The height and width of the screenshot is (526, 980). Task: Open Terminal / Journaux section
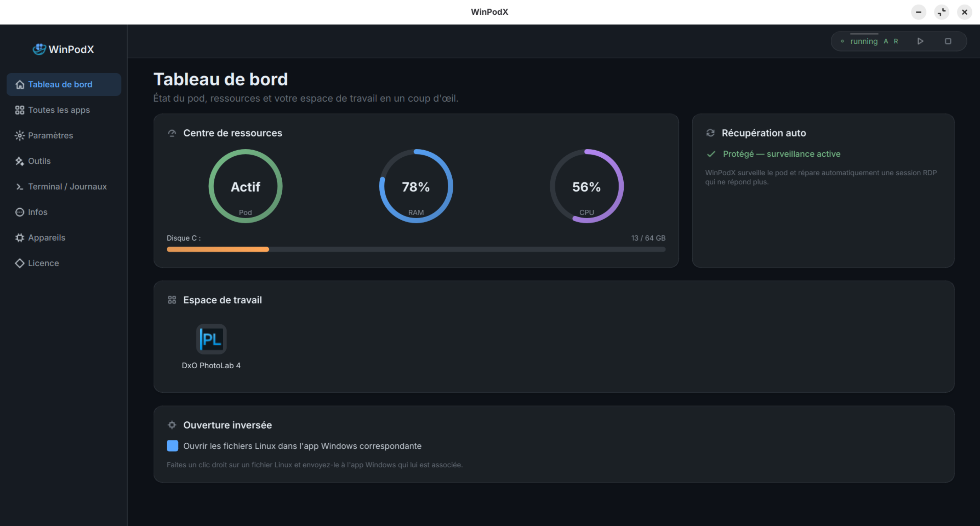click(x=64, y=186)
